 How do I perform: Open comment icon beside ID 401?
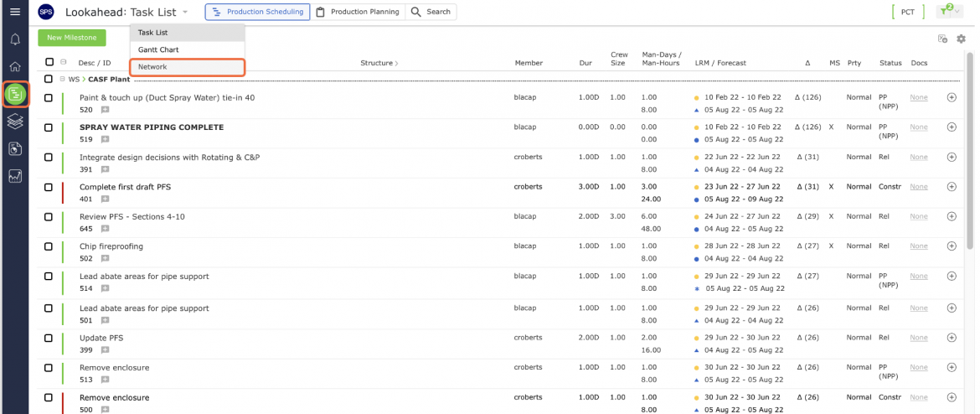(105, 199)
